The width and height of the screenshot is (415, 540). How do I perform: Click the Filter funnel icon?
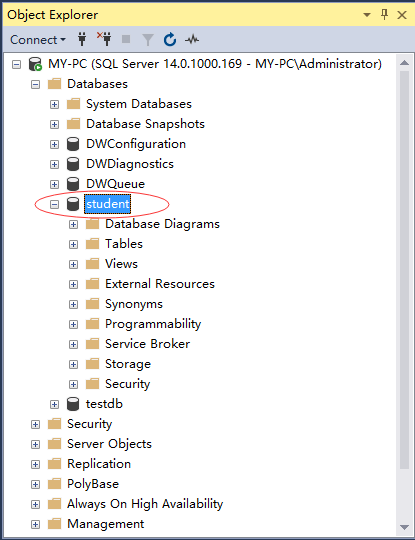pyautogui.click(x=148, y=40)
